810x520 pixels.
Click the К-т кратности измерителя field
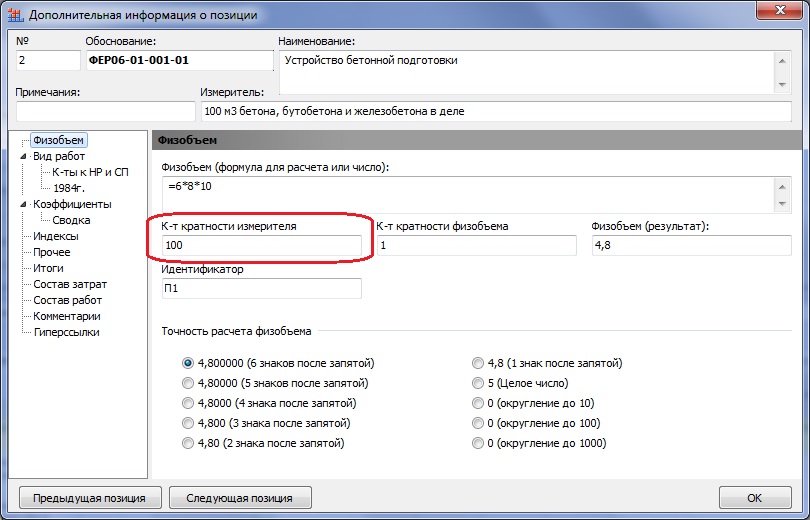coord(261,245)
